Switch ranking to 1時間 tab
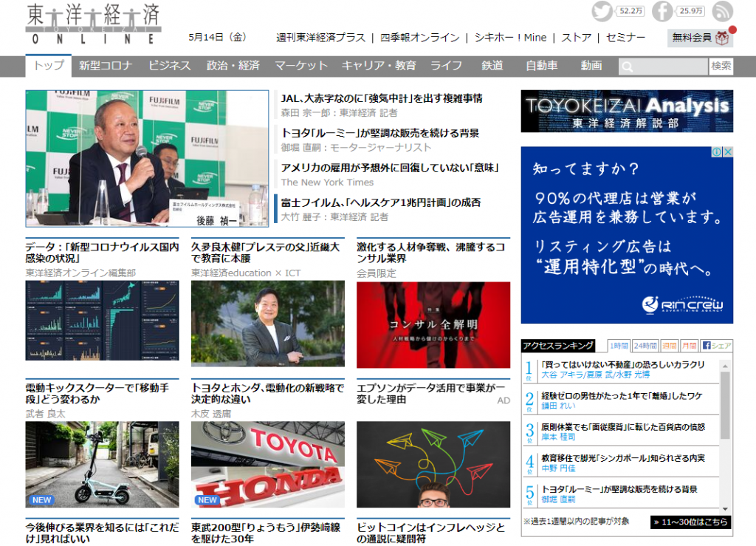The width and height of the screenshot is (756, 546). pos(619,346)
